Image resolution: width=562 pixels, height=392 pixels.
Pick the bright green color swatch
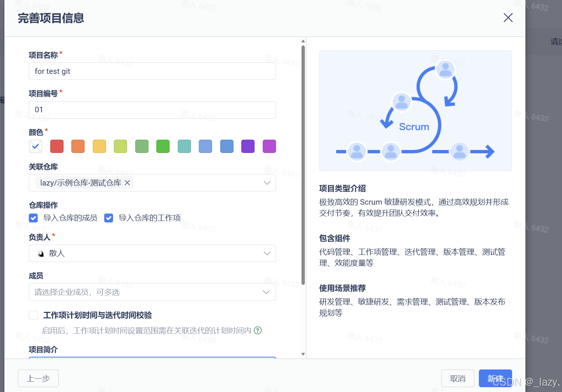pos(163,146)
